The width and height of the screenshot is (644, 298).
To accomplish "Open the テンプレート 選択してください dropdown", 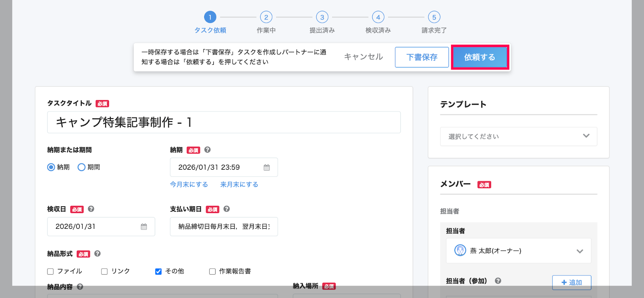I will coord(518,136).
